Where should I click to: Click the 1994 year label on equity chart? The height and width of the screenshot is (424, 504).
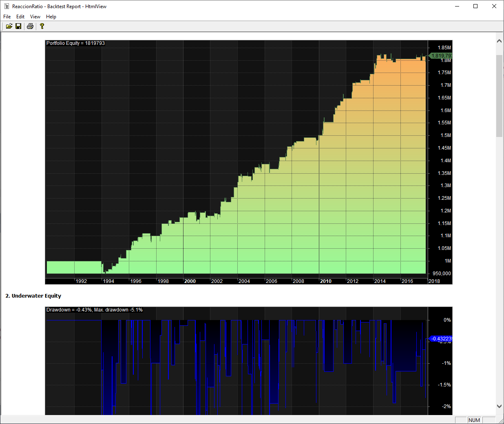[108, 281]
